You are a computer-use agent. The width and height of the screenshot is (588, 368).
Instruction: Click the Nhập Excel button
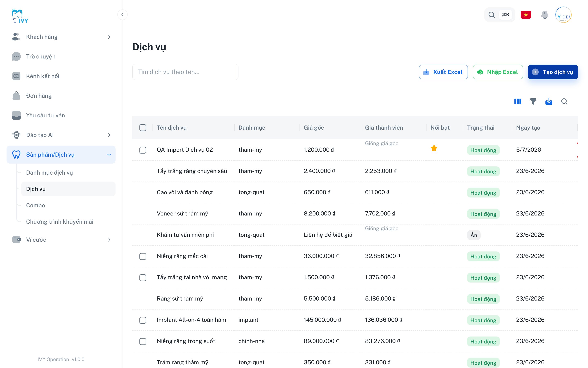coord(498,72)
